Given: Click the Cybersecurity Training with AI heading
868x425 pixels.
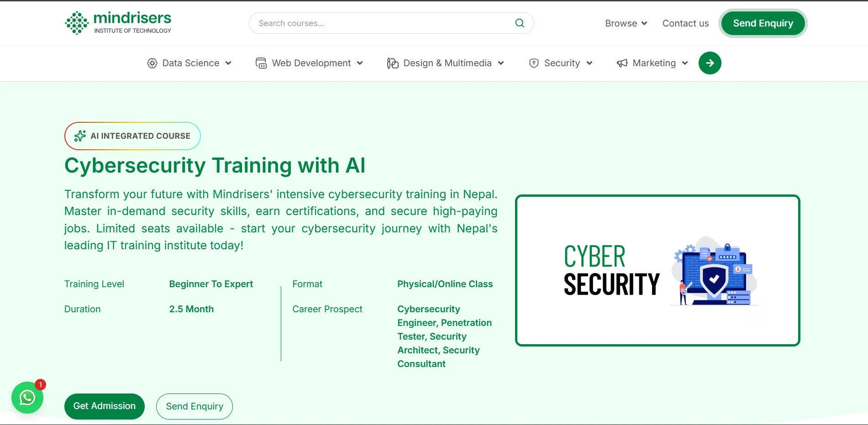Looking at the screenshot, I should 215,165.
